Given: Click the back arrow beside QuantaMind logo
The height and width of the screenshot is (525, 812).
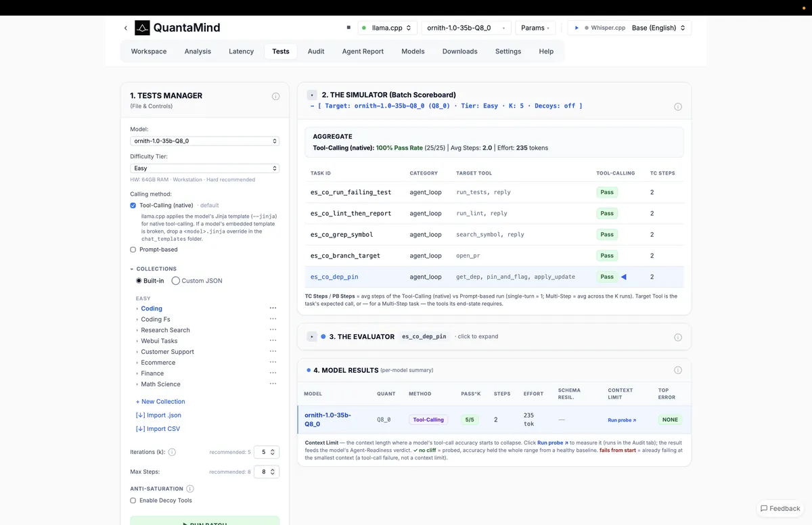Looking at the screenshot, I should [125, 28].
